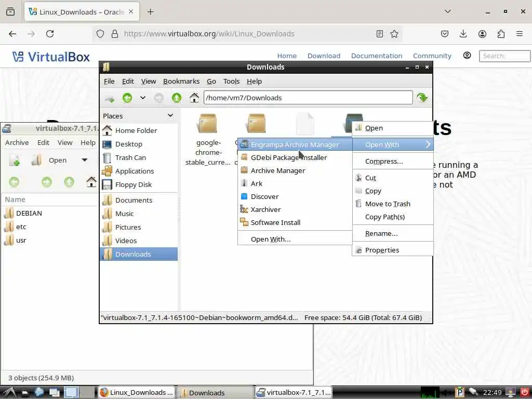Open the Firefox hamburger menu

[520, 34]
